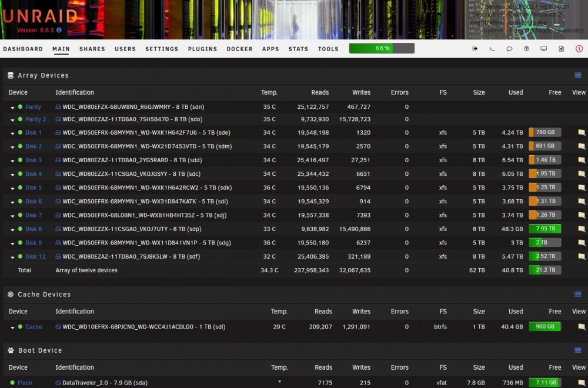This screenshot has height=388, width=588.
Task: Expand the Disk 1 dropdown arrow
Action: pyautogui.click(x=12, y=133)
